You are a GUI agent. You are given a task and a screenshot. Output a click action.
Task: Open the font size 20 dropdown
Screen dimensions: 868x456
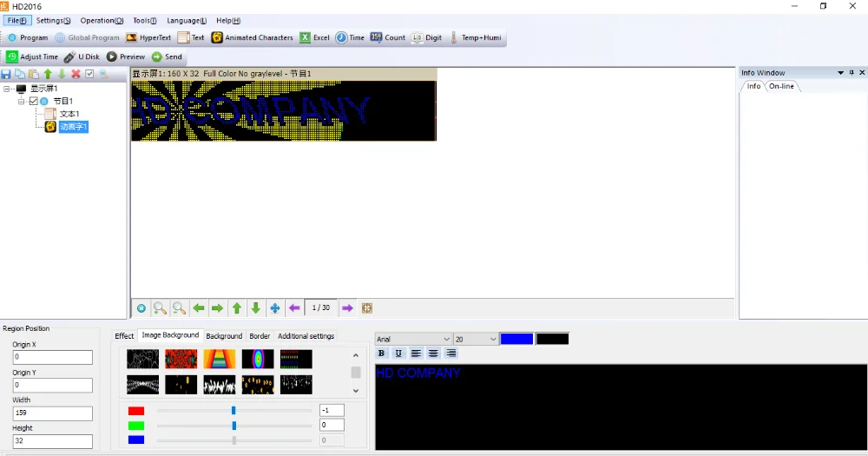(x=476, y=339)
